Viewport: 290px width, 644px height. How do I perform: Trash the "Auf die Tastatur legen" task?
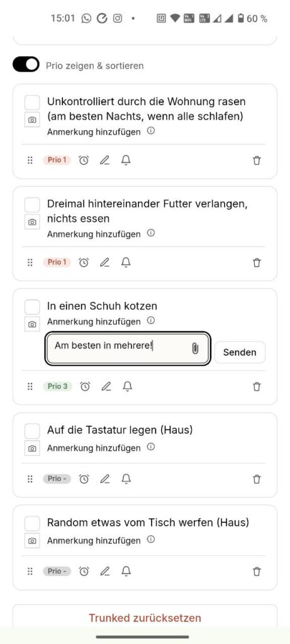click(257, 479)
